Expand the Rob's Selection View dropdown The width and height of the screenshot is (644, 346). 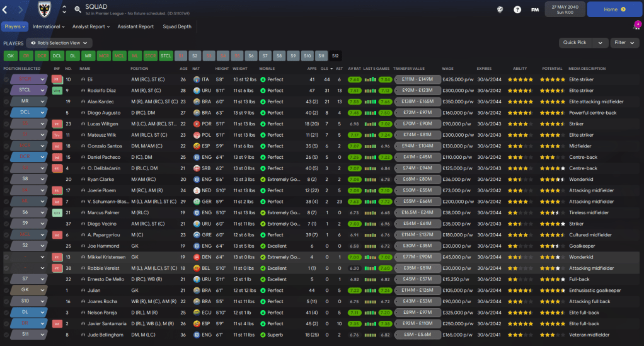[59, 43]
